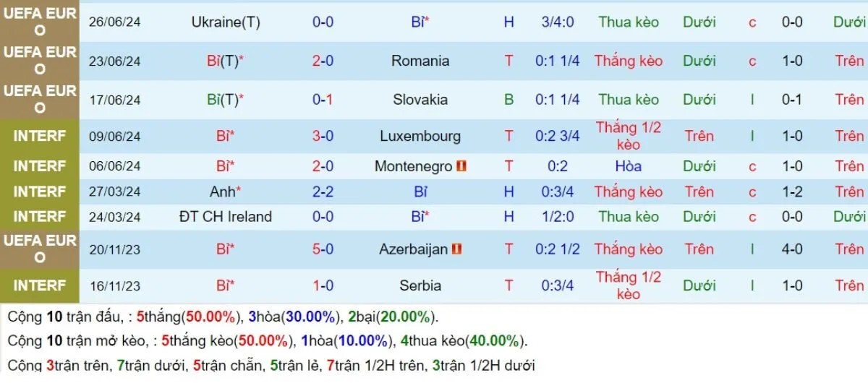The width and height of the screenshot is (868, 383).
Task: Open the 2-2 match score
Action: (x=323, y=191)
